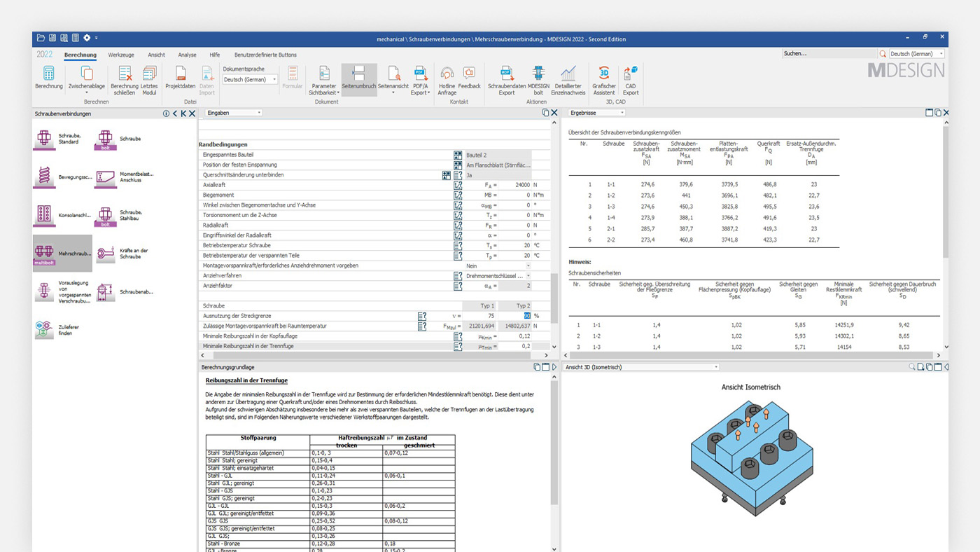Open the language dropdown next to search
980x552 pixels.
click(x=917, y=54)
